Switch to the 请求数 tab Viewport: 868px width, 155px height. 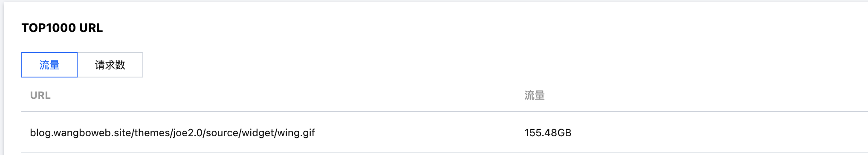(110, 65)
